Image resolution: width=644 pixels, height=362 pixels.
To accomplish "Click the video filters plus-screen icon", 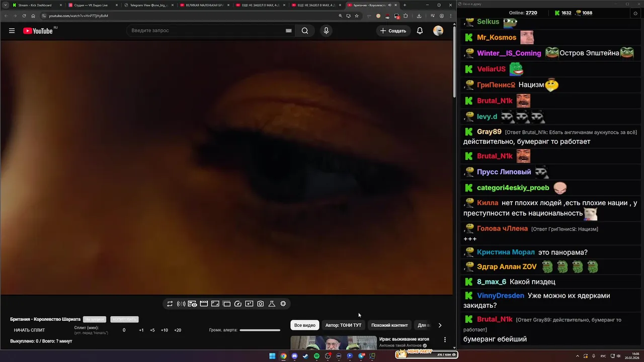I will pos(249,304).
